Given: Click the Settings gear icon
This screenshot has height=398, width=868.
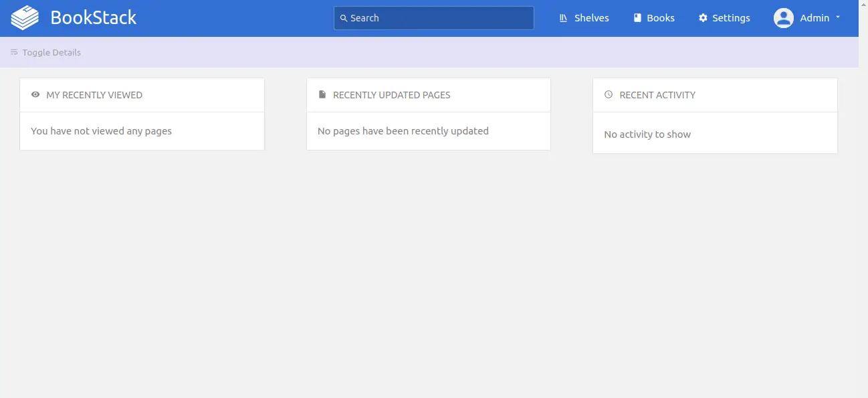Looking at the screenshot, I should point(703,18).
